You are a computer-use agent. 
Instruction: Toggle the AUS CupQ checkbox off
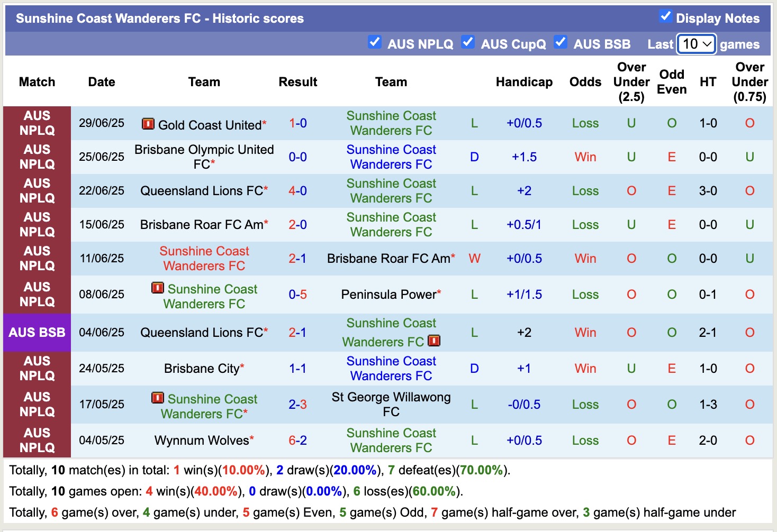tap(468, 41)
